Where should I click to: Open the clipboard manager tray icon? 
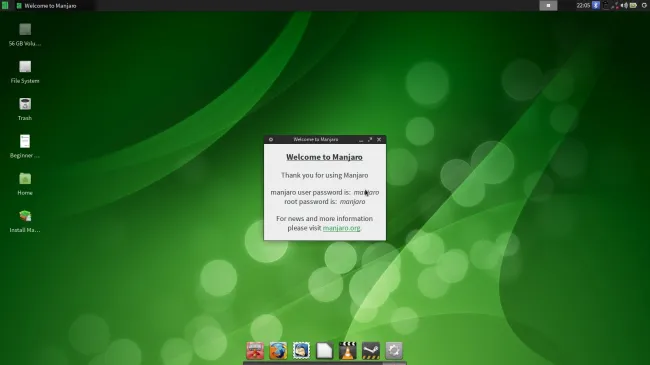pos(606,5)
